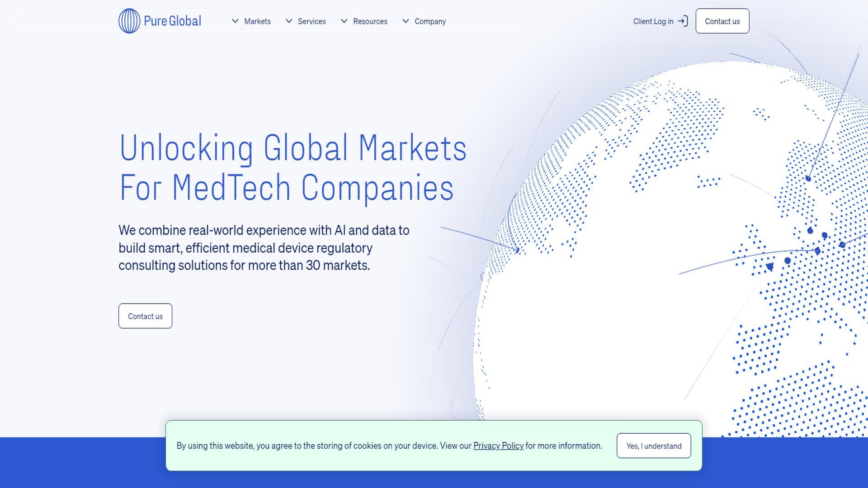Click the Pure Global wordmark text
Viewport: 868px width, 488px height.
click(x=172, y=21)
